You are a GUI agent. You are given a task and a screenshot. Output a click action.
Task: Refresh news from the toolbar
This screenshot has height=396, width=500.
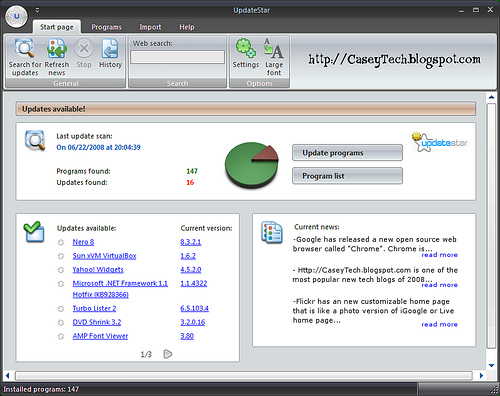(56, 49)
